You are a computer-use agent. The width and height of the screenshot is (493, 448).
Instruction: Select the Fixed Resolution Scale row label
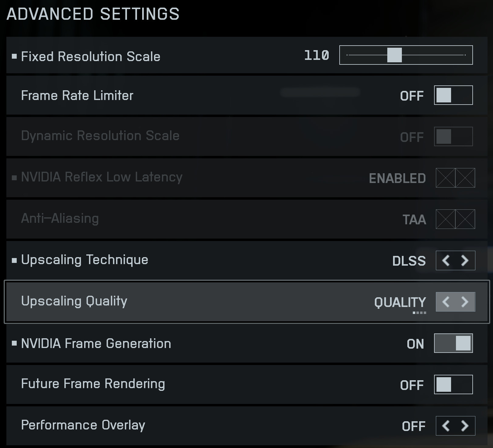pyautogui.click(x=91, y=57)
